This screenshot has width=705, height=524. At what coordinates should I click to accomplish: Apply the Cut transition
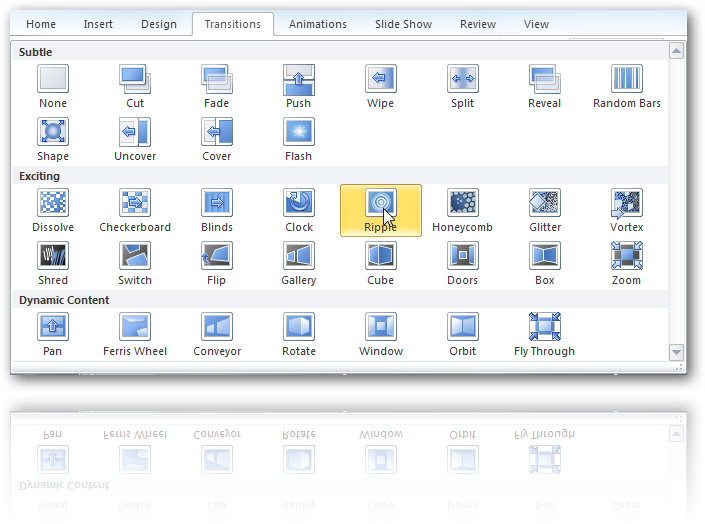coord(135,86)
